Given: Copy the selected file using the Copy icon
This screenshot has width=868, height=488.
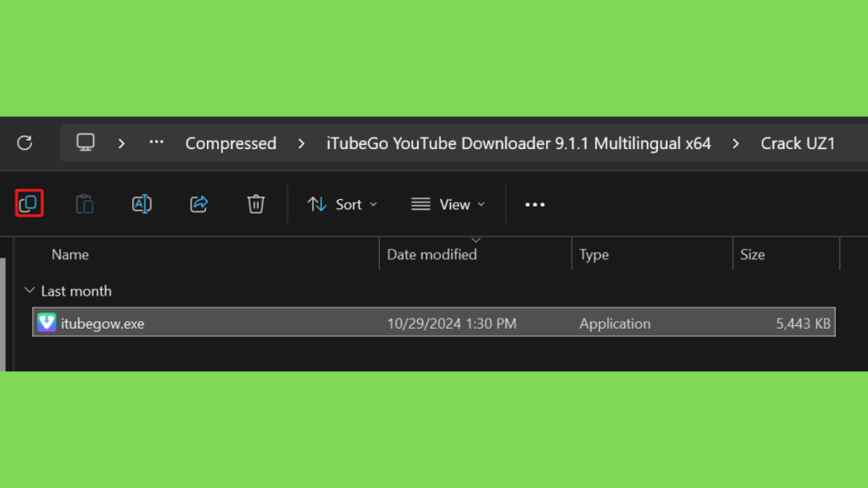Looking at the screenshot, I should click(x=29, y=203).
